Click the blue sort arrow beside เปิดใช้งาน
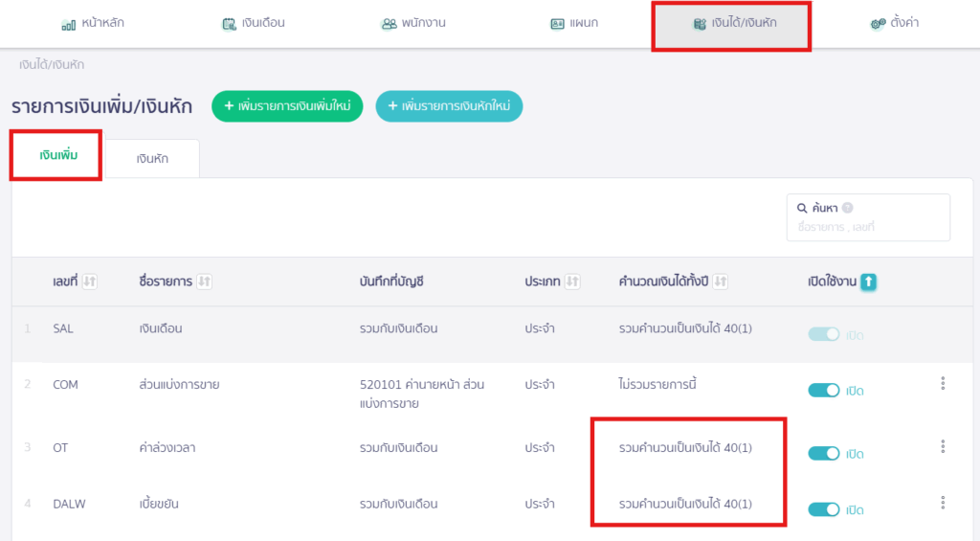Screen dimensions: 980x541 click(x=868, y=282)
